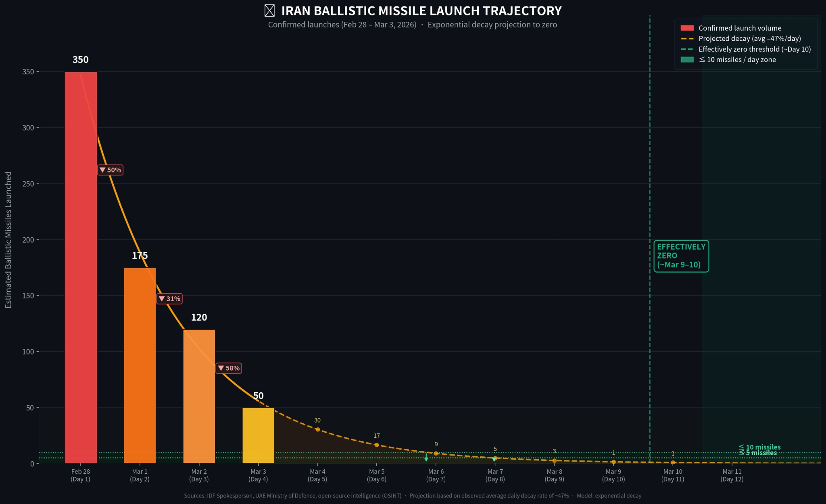This screenshot has height=504, width=826.
Task: Click the red Confirmed launch volume legend swatch
Action: pyautogui.click(x=687, y=28)
